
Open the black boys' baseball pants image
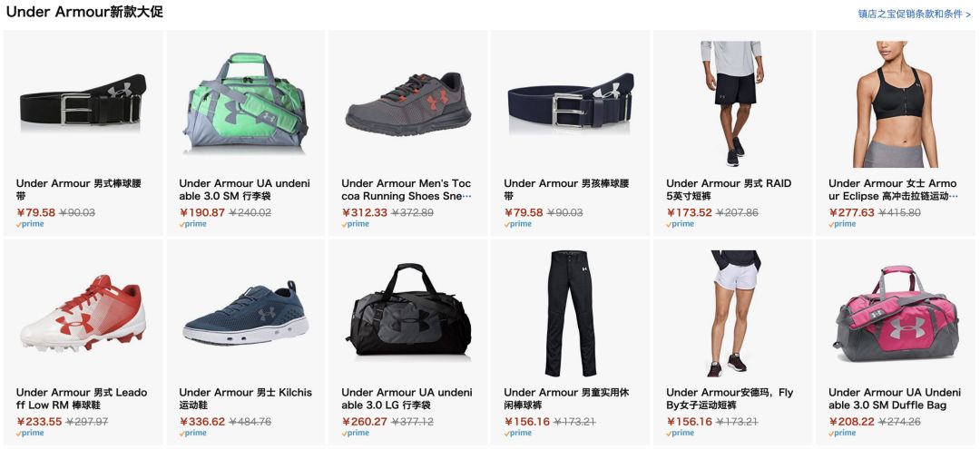pyautogui.click(x=572, y=313)
